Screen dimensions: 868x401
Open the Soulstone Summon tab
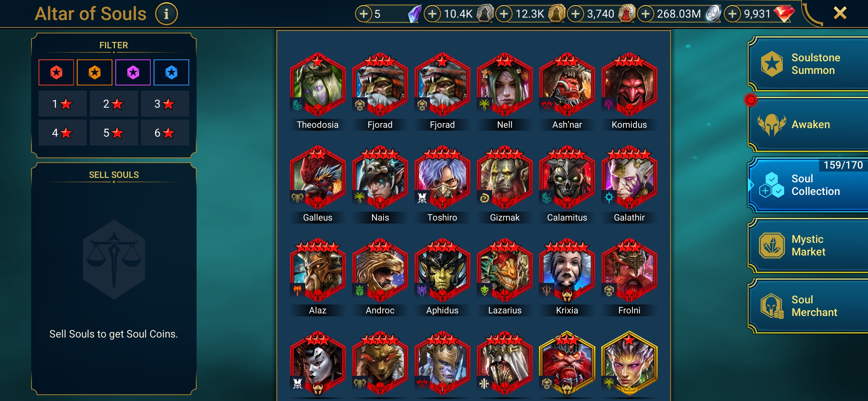(809, 64)
